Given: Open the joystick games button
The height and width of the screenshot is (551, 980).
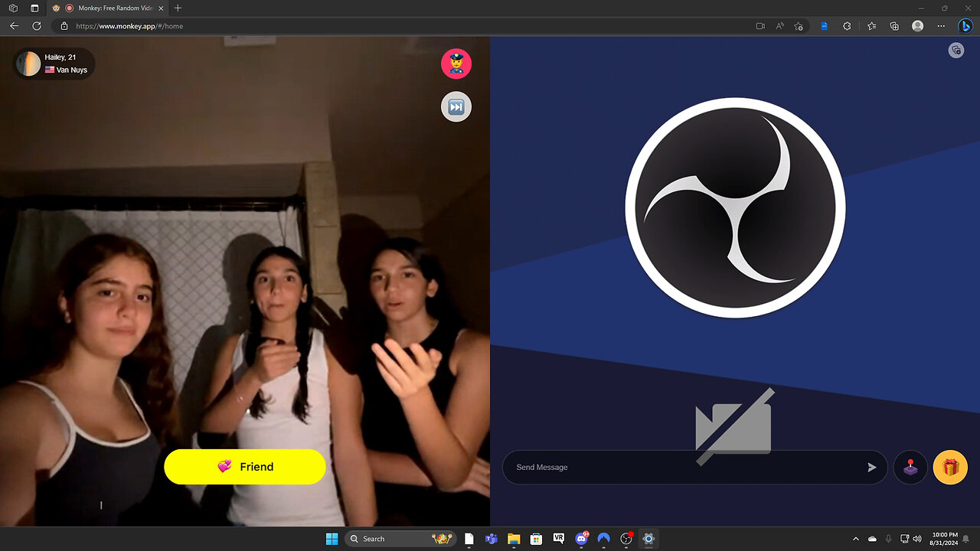Looking at the screenshot, I should [x=910, y=467].
